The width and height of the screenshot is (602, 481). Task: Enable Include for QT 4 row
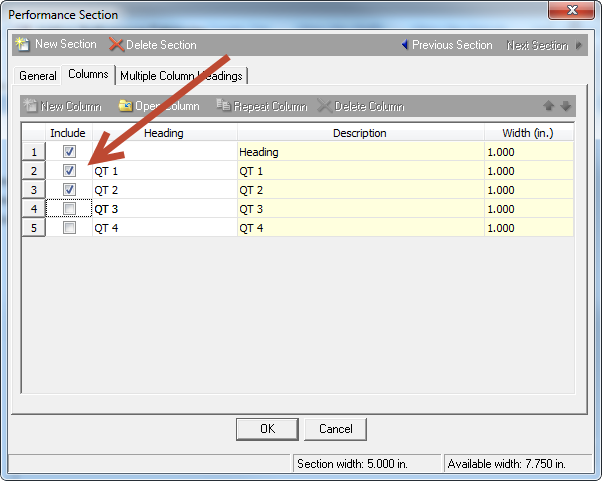(x=69, y=228)
